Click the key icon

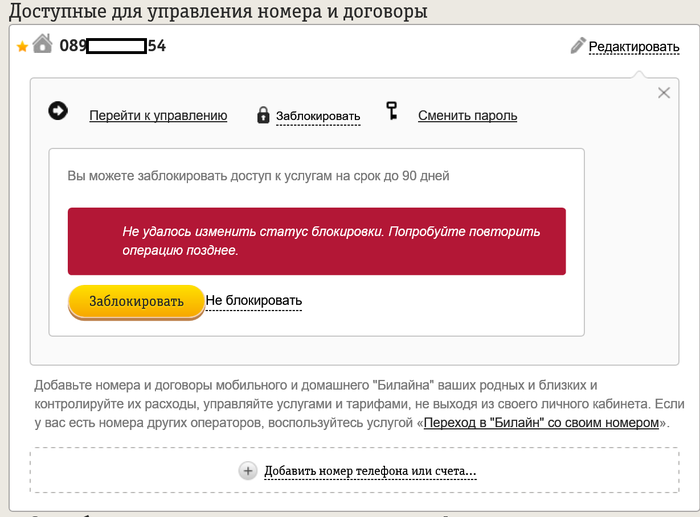pyautogui.click(x=394, y=112)
